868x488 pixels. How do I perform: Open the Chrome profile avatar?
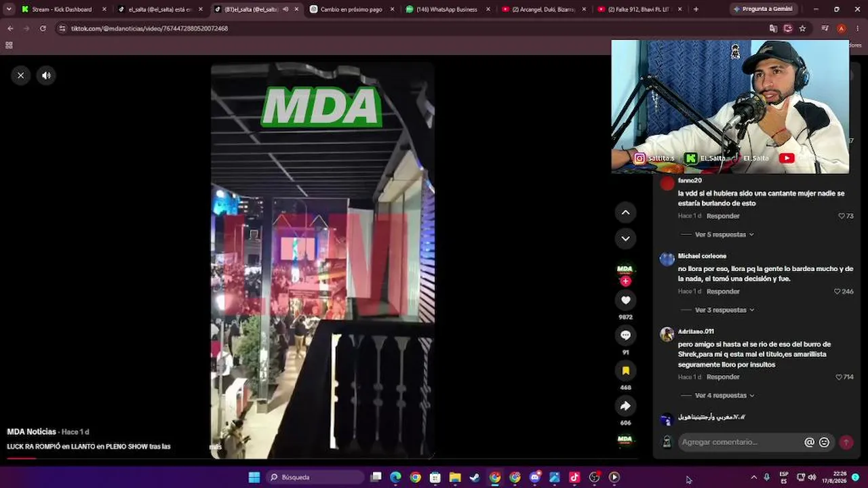(841, 28)
